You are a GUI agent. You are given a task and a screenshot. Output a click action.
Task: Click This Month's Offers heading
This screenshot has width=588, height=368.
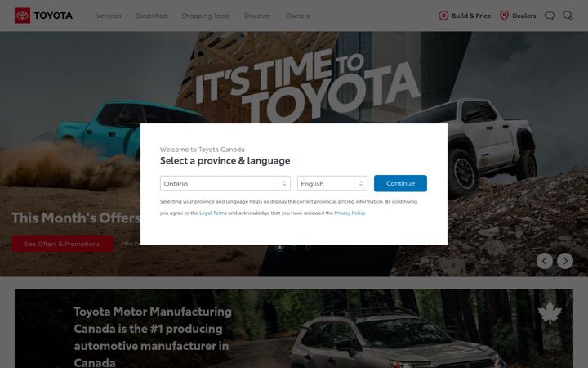pos(76,218)
